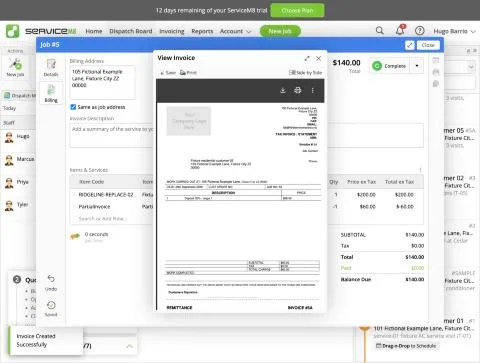
Task: Download the invoice PDF from dark toolbar
Action: point(283,90)
